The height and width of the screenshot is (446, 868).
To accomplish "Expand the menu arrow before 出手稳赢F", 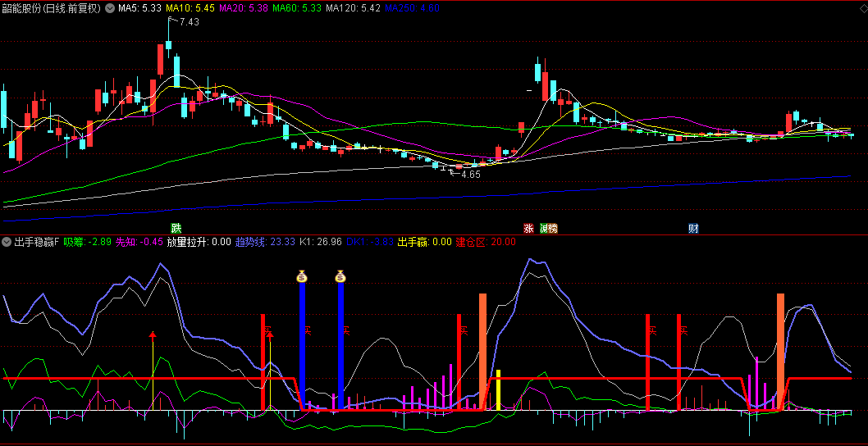I will (x=7, y=242).
